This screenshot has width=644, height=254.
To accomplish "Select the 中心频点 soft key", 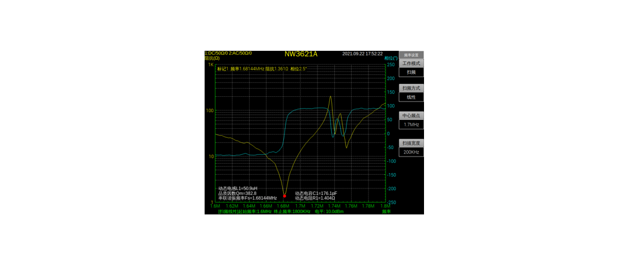I will coord(411,116).
